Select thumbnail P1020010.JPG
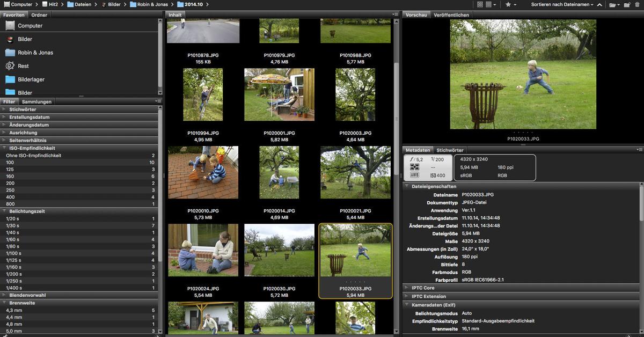The height and width of the screenshot is (337, 644). pyautogui.click(x=203, y=172)
